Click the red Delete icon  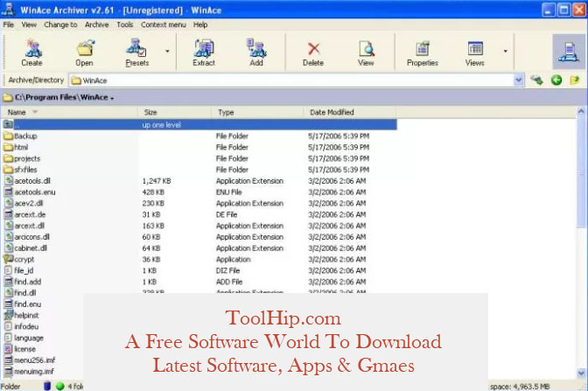313,49
